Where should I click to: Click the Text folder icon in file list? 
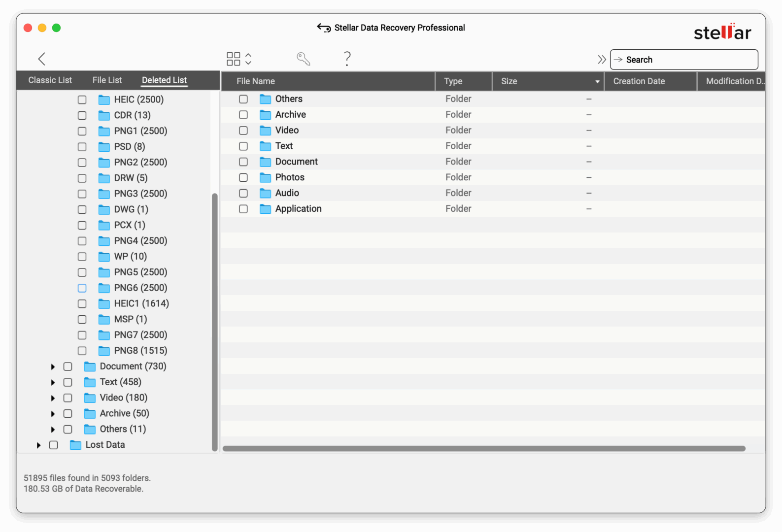(x=266, y=146)
